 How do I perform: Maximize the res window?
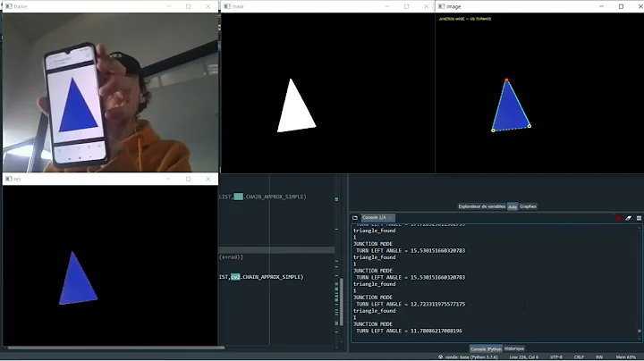coord(188,179)
